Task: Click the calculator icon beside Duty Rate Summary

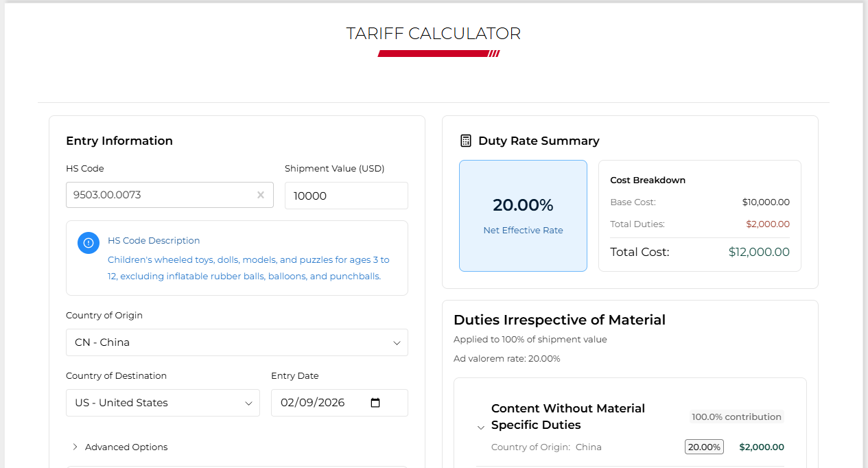Action: tap(466, 141)
